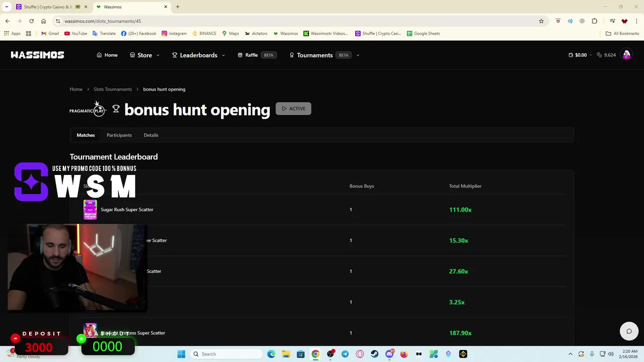644x362 pixels.
Task: Open the Facebook bookmark
Action: [x=138, y=34]
